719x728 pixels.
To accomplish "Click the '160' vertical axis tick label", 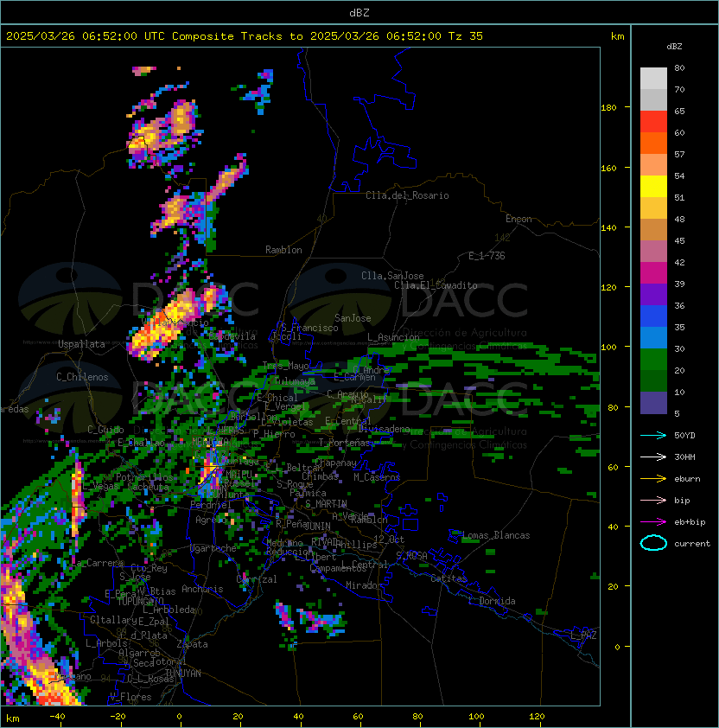I will tap(608, 168).
